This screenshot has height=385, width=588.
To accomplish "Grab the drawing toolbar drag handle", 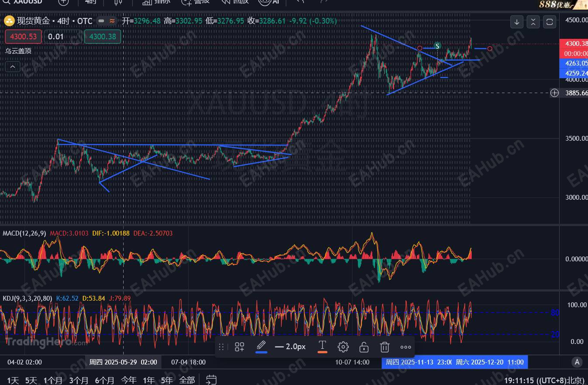I will pos(221,347).
